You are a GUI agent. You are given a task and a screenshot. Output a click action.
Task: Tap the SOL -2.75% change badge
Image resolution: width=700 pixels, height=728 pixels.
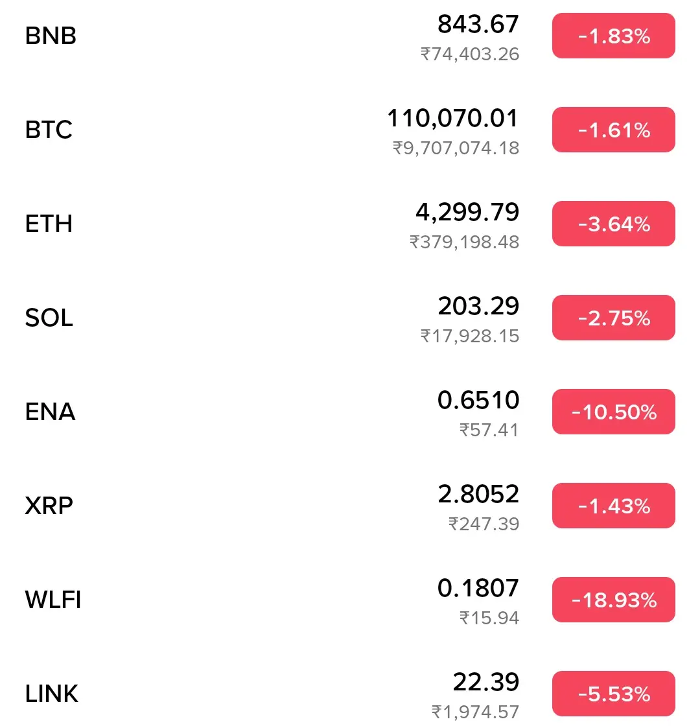tap(613, 318)
